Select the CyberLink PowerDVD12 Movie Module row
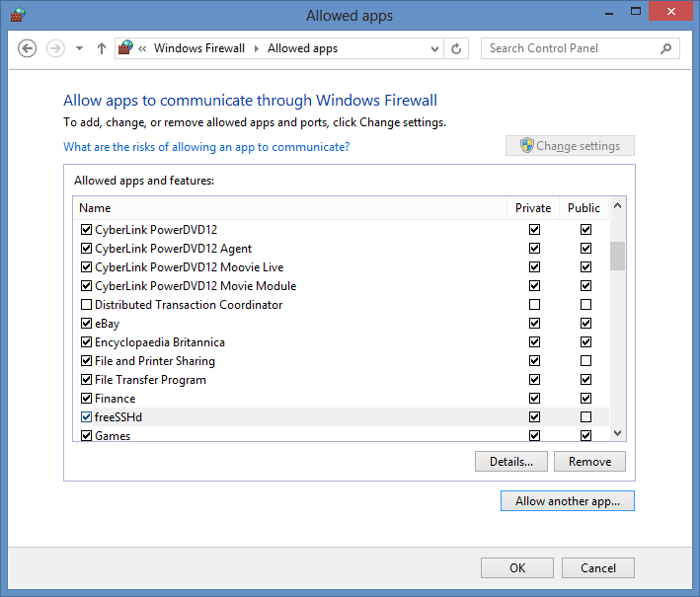700x597 pixels. [341, 285]
